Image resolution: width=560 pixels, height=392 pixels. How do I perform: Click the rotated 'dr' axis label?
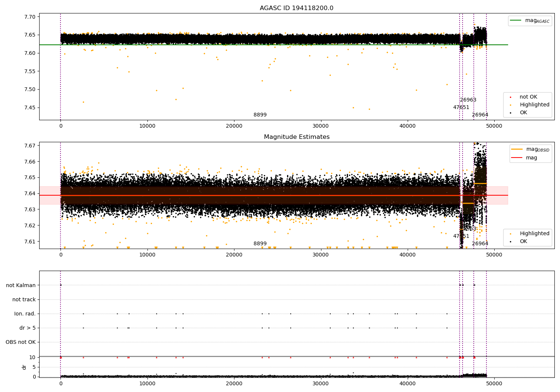[24, 367]
